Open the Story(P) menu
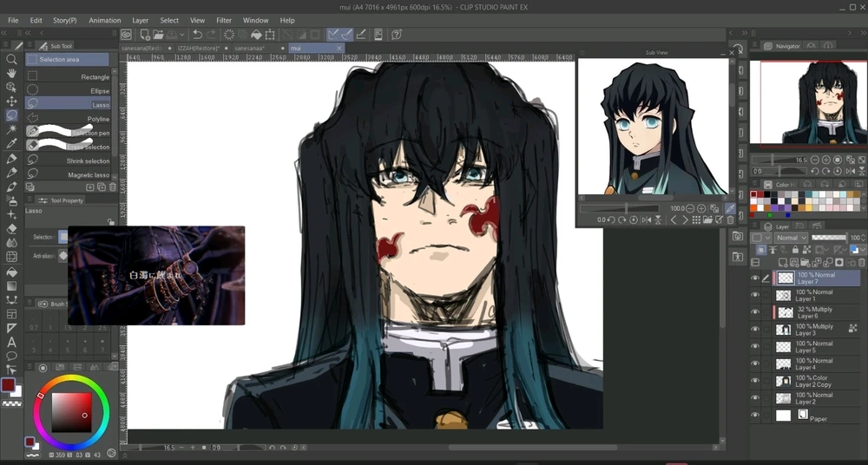868x465 pixels. click(x=65, y=20)
